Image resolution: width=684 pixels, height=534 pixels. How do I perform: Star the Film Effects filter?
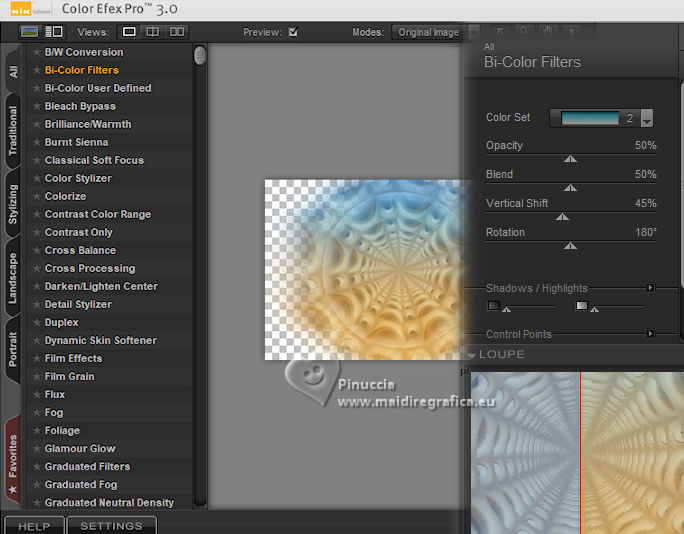37,359
